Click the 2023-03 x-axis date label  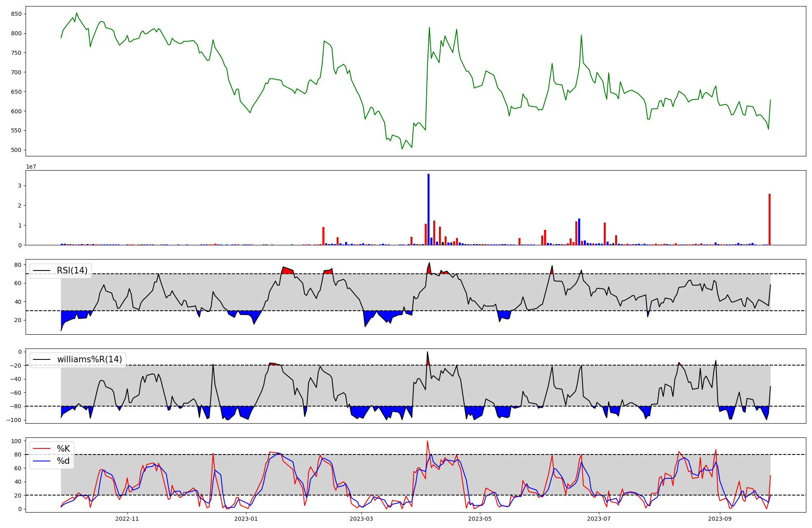[x=361, y=519]
